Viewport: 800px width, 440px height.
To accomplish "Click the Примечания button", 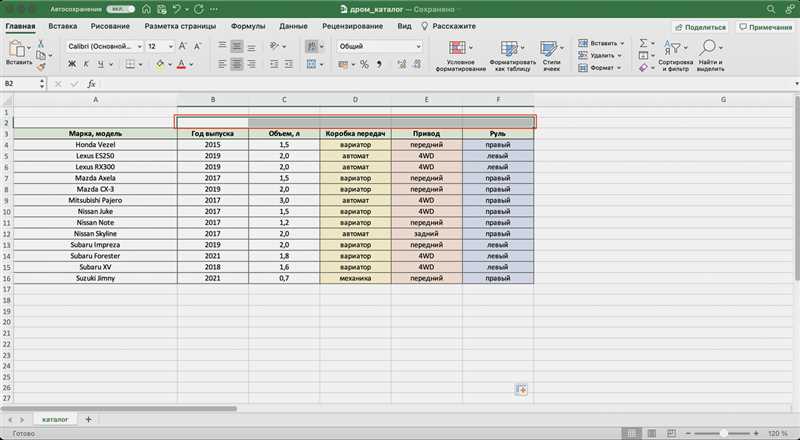I will 765,27.
